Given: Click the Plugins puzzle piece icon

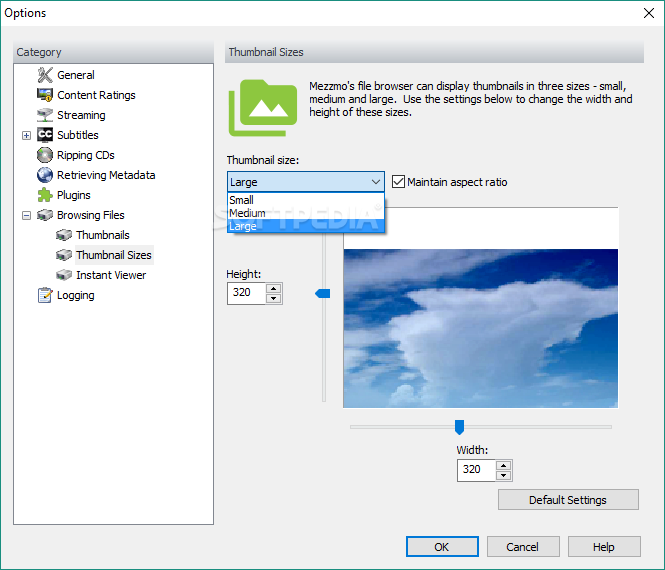Looking at the screenshot, I should click(x=45, y=195).
